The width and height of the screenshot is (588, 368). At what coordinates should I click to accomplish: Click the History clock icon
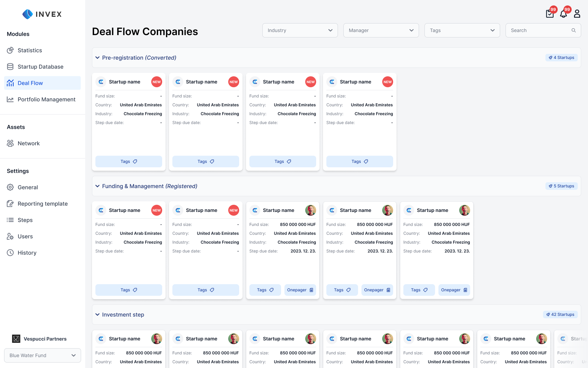tap(10, 253)
